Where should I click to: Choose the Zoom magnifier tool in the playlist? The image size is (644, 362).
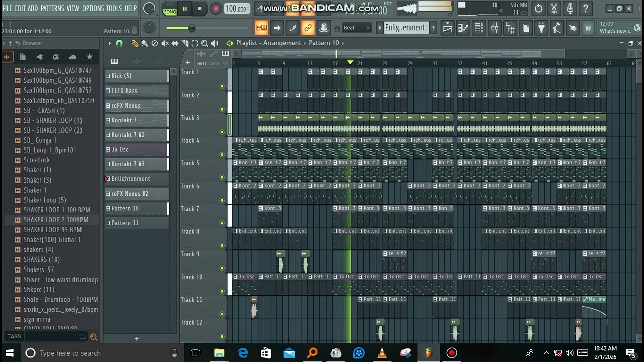[205, 43]
